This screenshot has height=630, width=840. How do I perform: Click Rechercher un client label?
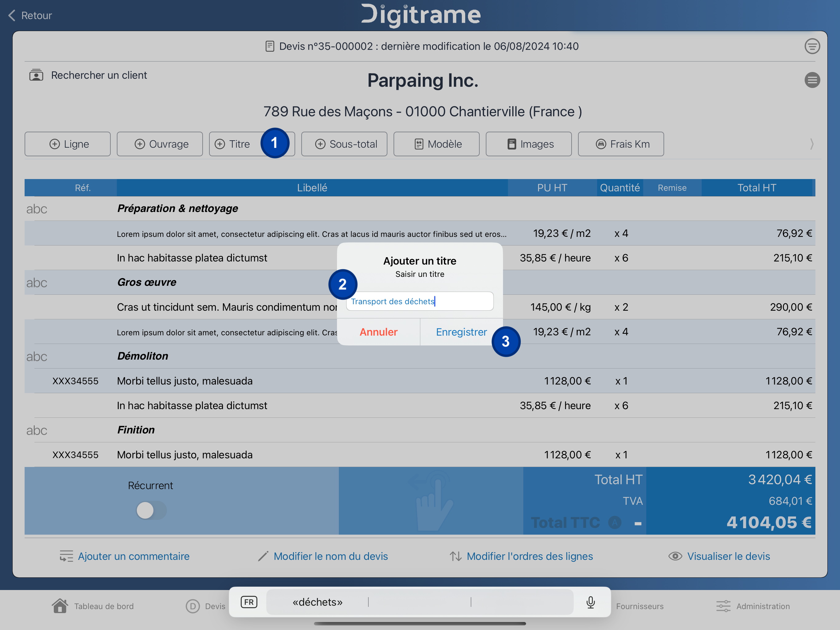[99, 75]
